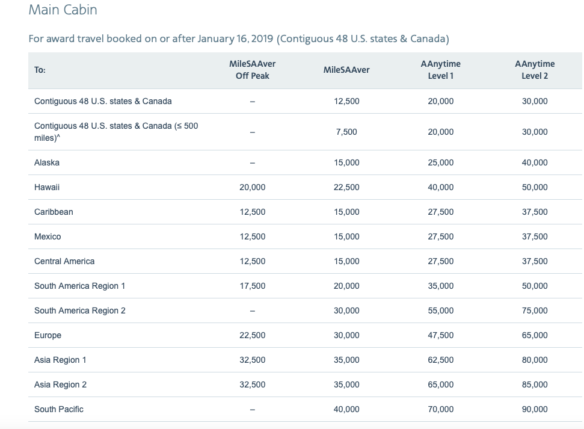Click the Asia Region 1 label

tap(60, 360)
